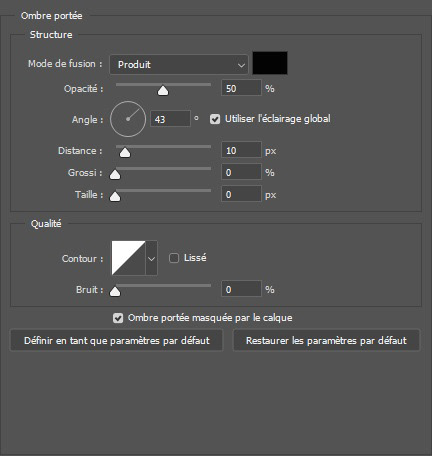Click the Distance slider handle
432x456 pixels.
[x=125, y=153]
